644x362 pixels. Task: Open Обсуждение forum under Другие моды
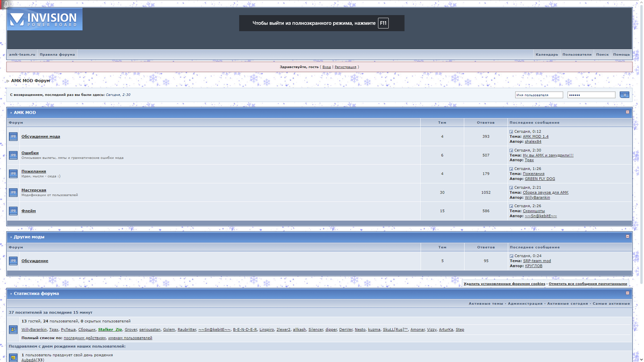click(35, 260)
